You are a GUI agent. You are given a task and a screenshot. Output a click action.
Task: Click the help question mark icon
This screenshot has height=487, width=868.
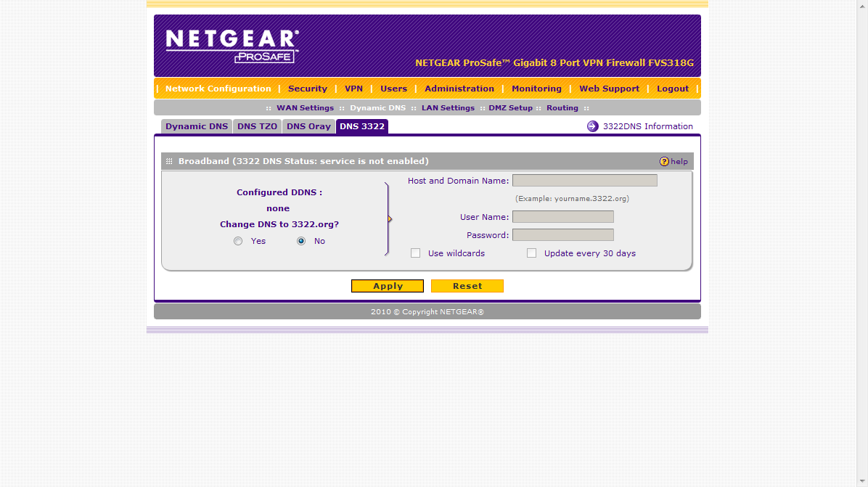pos(664,162)
